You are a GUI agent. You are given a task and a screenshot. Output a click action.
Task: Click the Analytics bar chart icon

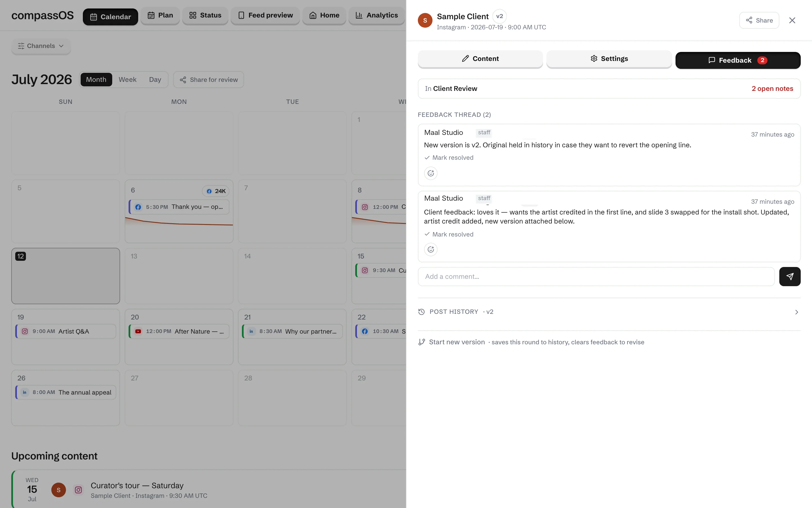[359, 16]
